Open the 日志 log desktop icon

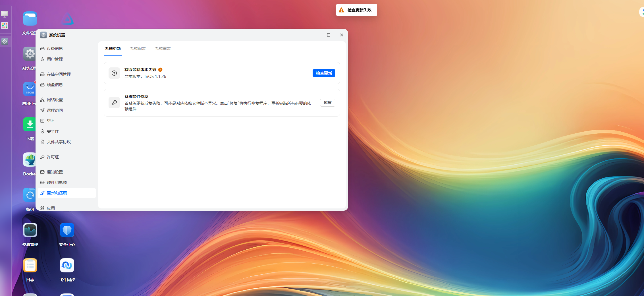pyautogui.click(x=30, y=265)
